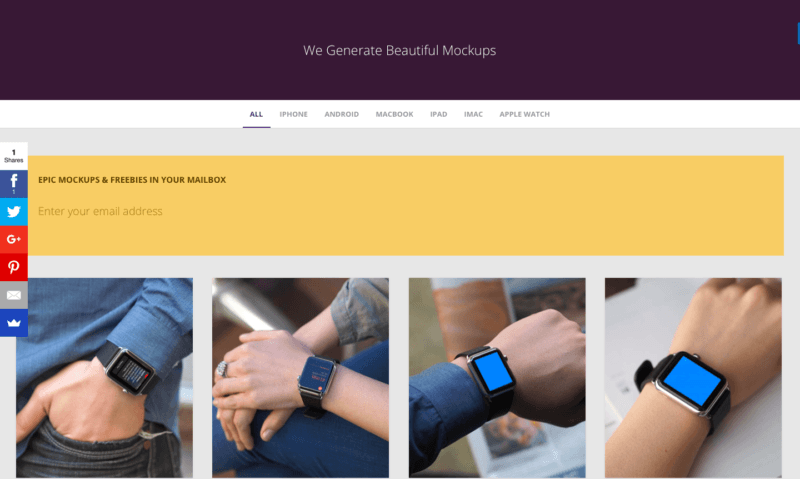
Task: Tweet this page via the Twitter icon
Action: click(14, 212)
